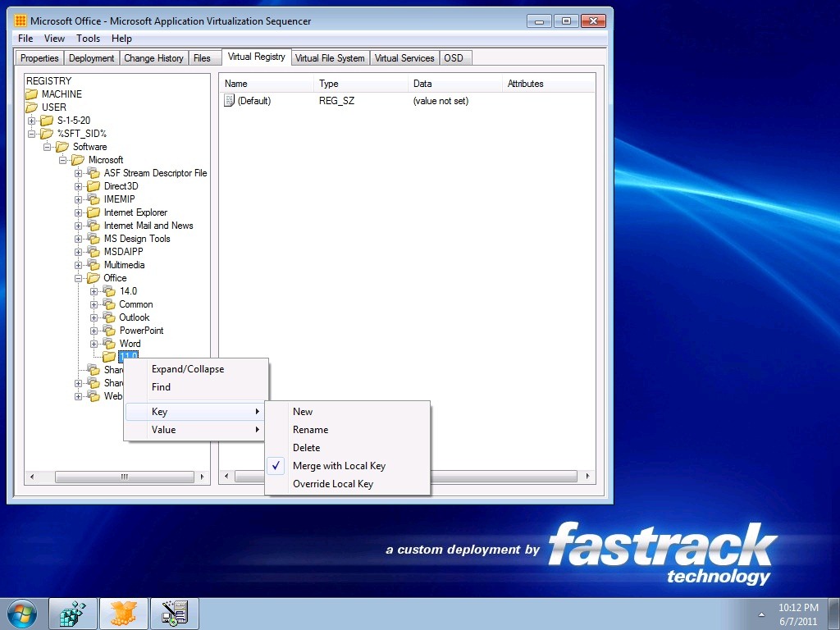Click the Word folder icon

[x=109, y=344]
